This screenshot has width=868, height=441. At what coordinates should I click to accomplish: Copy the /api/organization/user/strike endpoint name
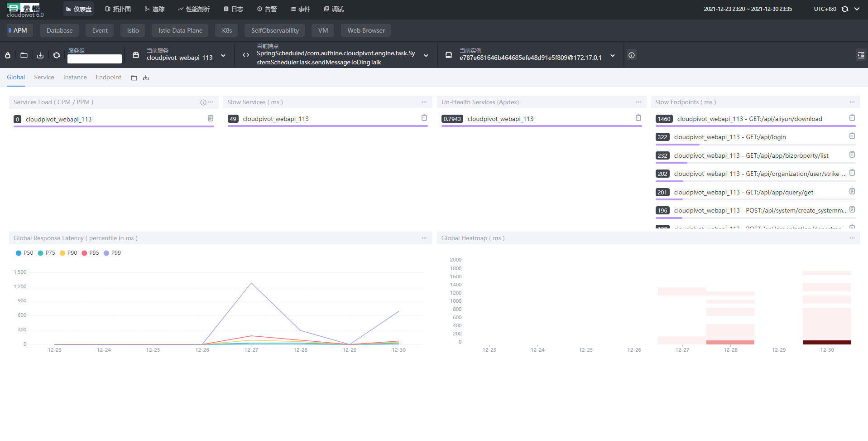point(852,173)
